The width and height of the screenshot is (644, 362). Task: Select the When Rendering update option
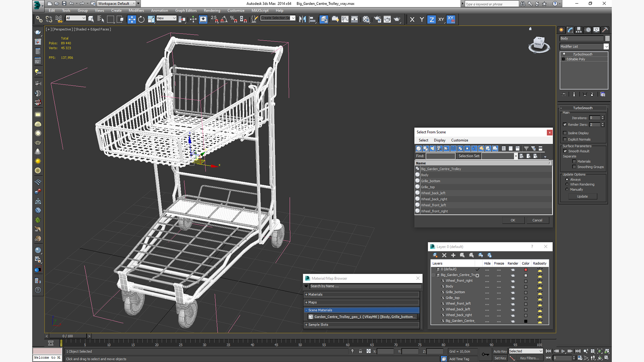(x=567, y=184)
